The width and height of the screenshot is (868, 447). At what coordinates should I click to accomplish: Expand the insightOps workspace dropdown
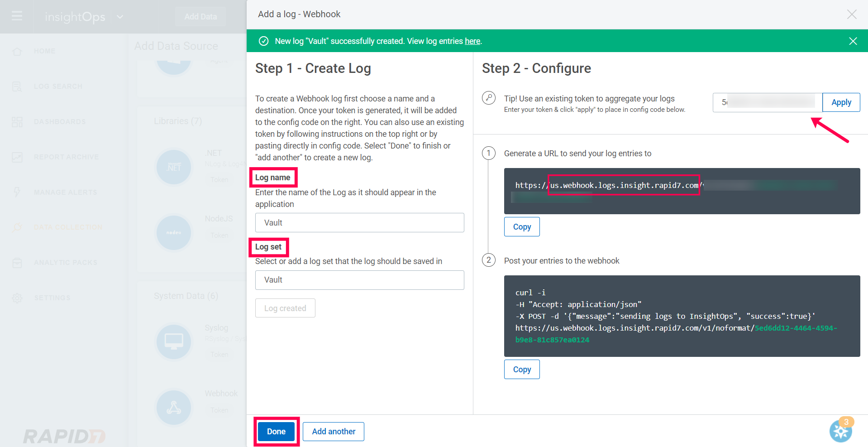tap(119, 17)
